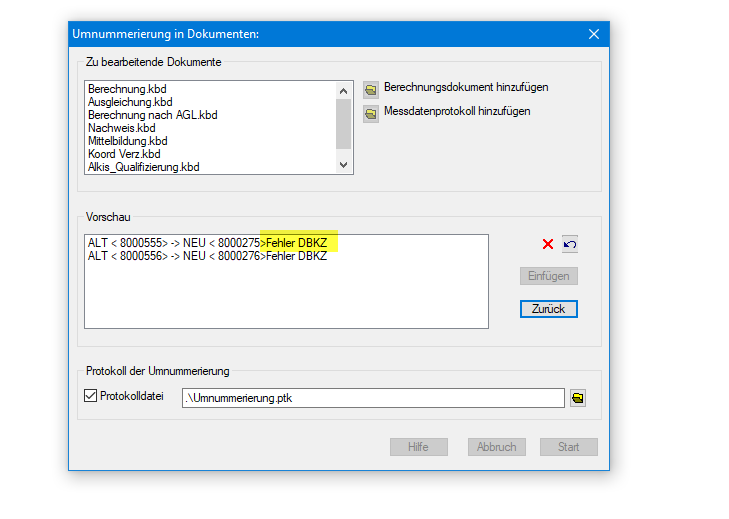Select Alkis_Qualifizierung.kbd in the list
Image resolution: width=729 pixels, height=519 pixels.
tap(143, 168)
